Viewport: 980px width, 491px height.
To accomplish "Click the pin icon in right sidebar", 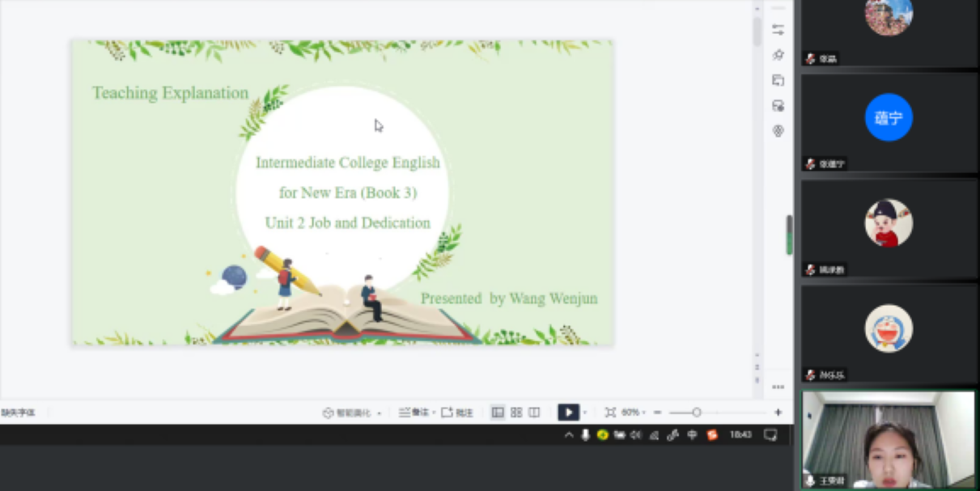I will coord(778,55).
